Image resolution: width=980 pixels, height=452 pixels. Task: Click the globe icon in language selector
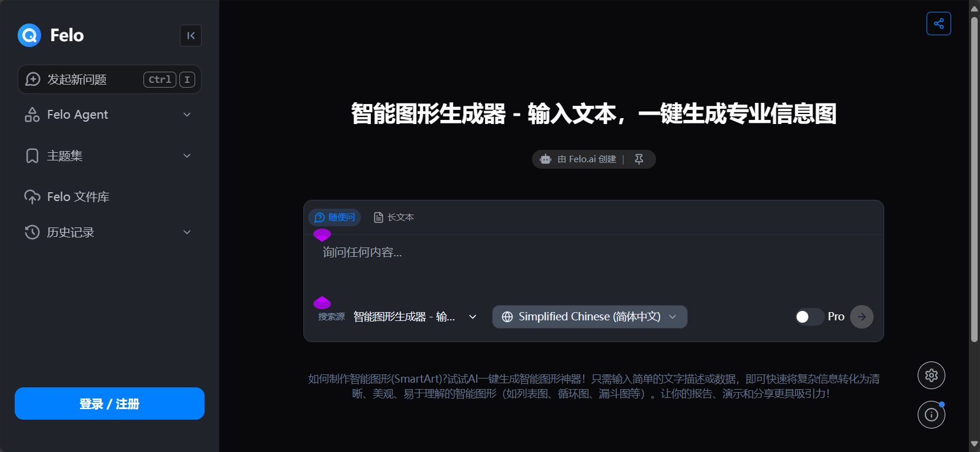point(507,317)
